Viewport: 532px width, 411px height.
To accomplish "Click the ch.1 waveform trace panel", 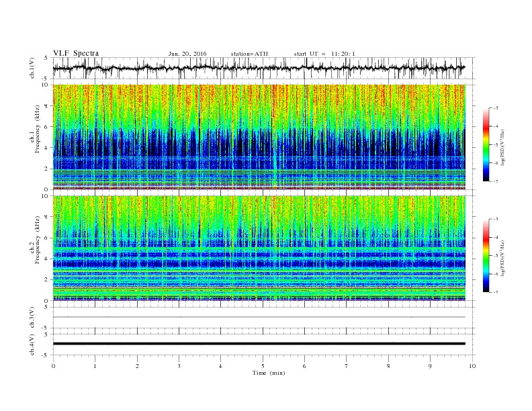I will 264,68.
